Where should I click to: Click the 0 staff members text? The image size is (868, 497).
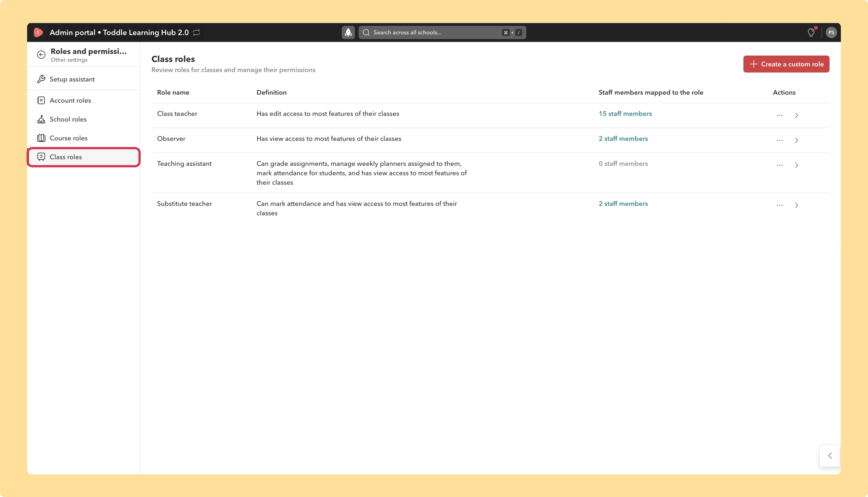[623, 164]
